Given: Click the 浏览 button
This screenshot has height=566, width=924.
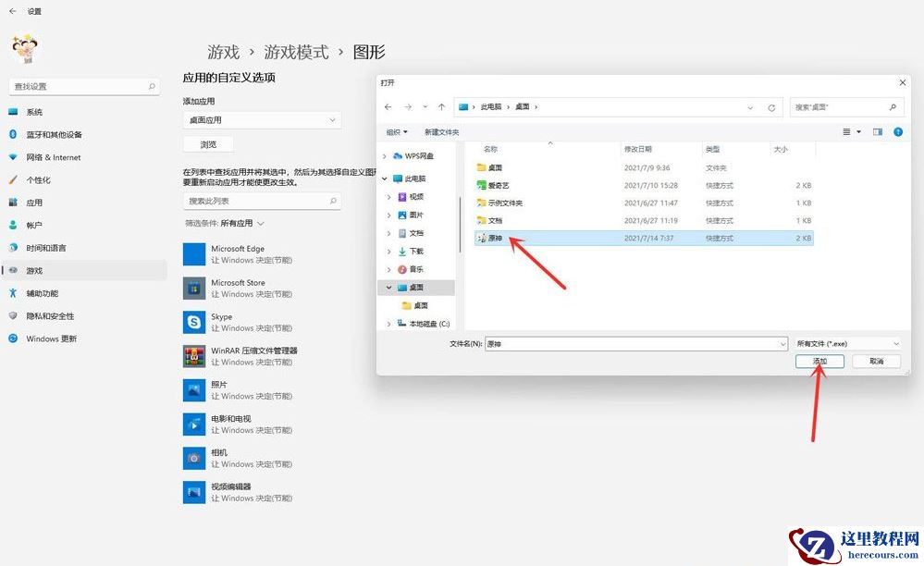Looking at the screenshot, I should click(x=209, y=143).
